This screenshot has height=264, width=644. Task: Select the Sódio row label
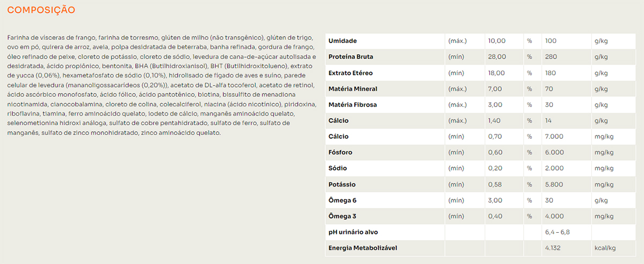click(x=338, y=168)
